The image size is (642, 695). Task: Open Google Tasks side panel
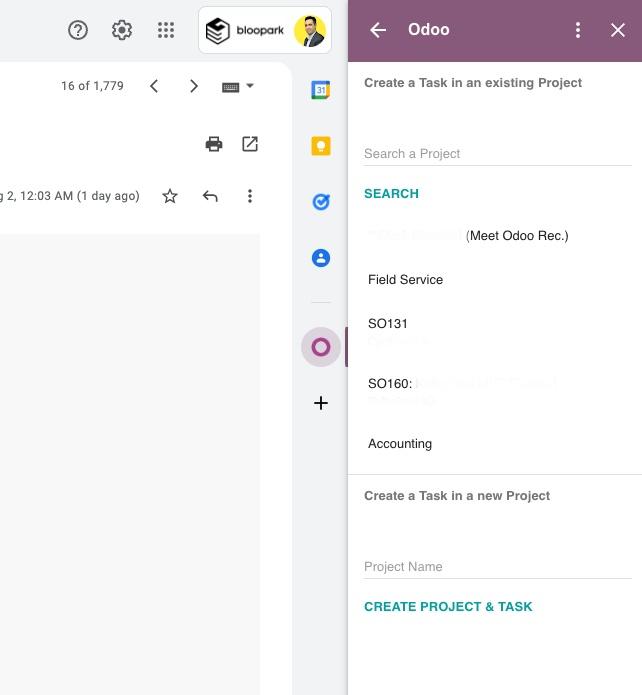point(321,202)
